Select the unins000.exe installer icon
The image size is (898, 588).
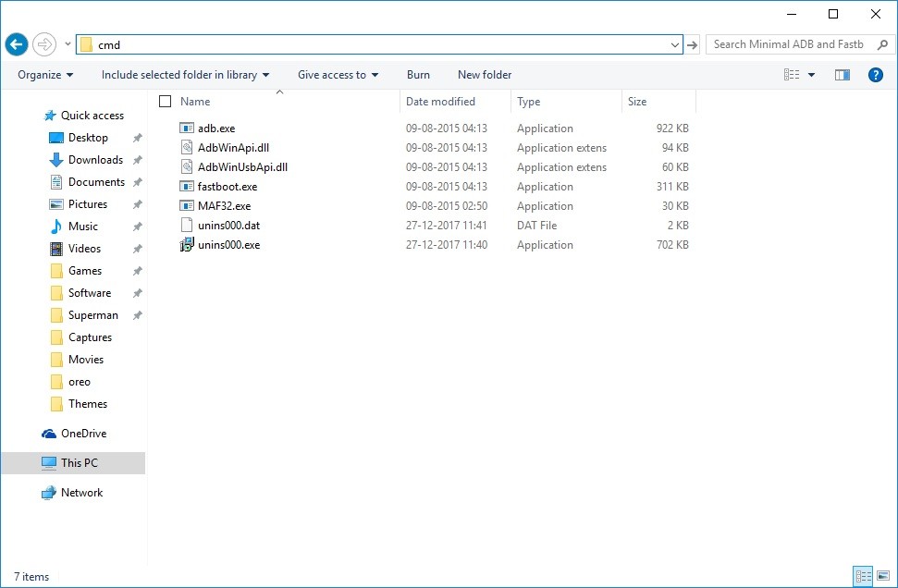187,245
